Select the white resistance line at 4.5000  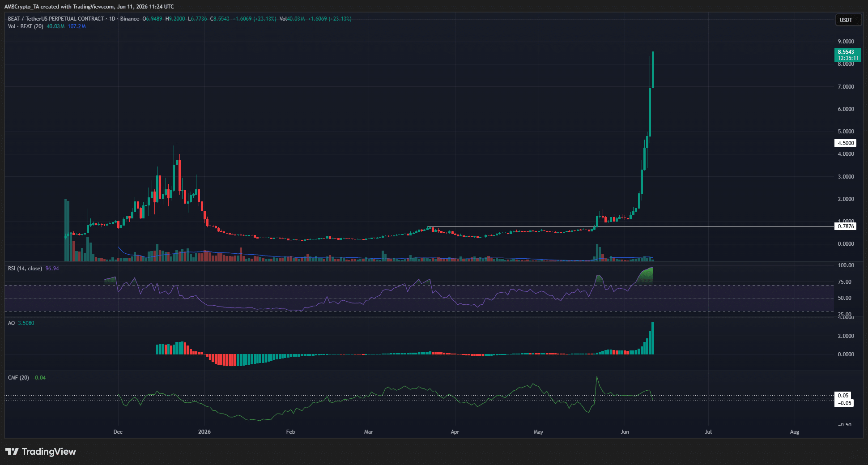click(x=506, y=143)
